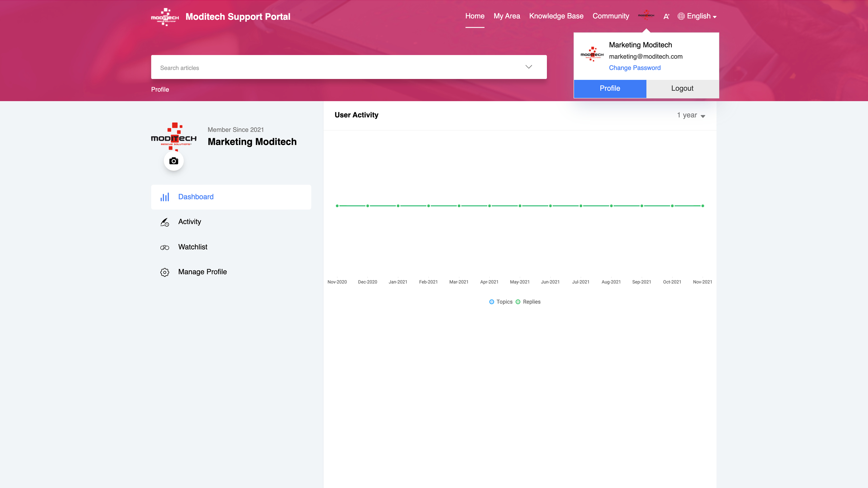The image size is (868, 488).
Task: Click the Member Since 2021 text
Action: point(236,130)
